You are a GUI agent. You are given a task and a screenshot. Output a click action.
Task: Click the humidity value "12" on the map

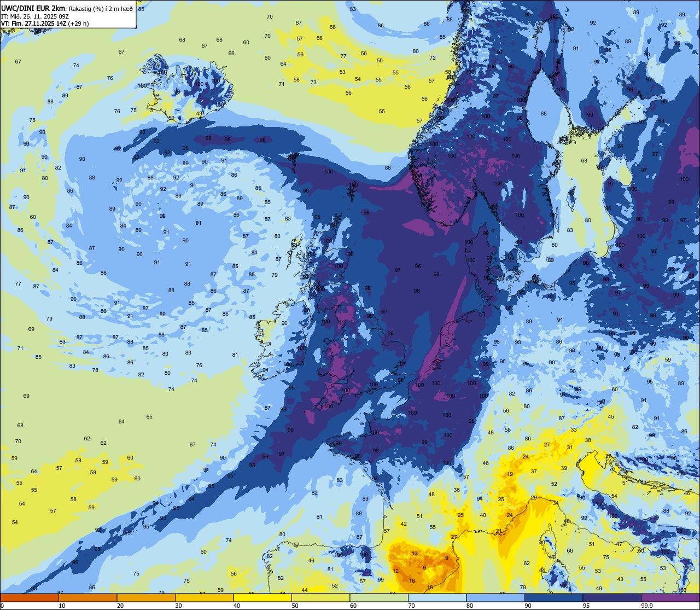click(395, 571)
